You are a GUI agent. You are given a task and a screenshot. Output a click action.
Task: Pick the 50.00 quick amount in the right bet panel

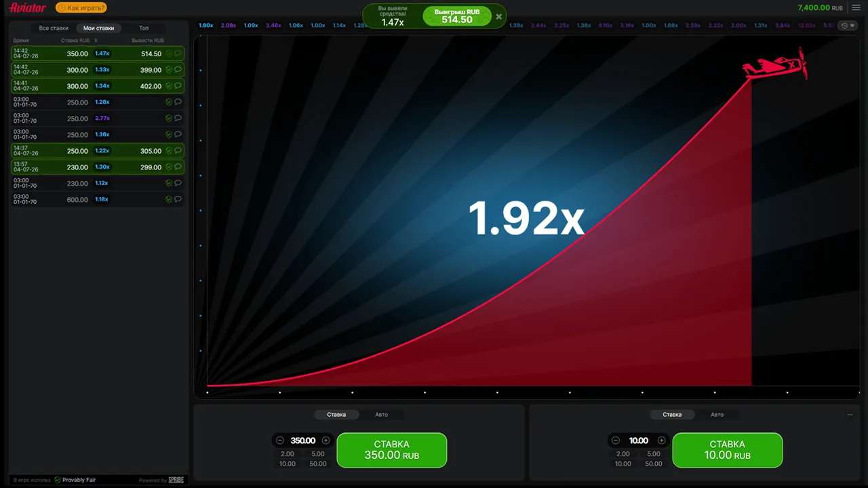(x=654, y=464)
